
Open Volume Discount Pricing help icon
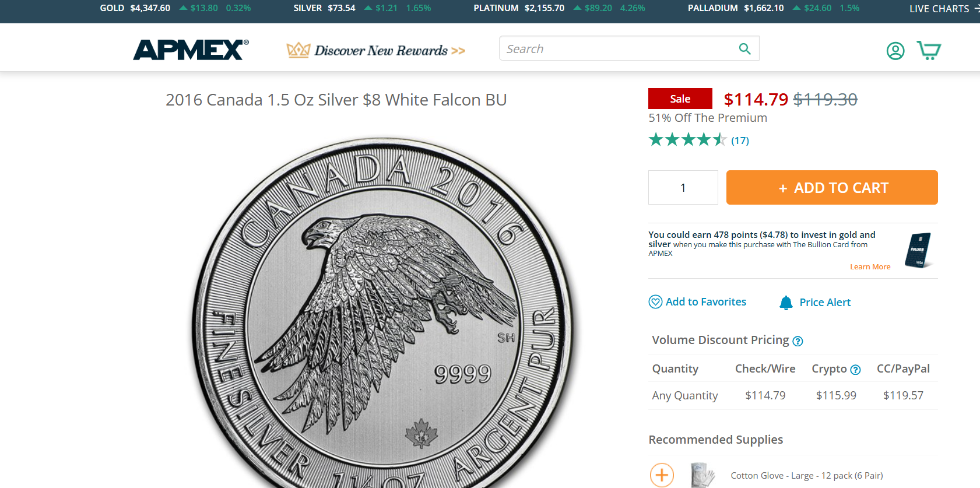click(x=798, y=341)
